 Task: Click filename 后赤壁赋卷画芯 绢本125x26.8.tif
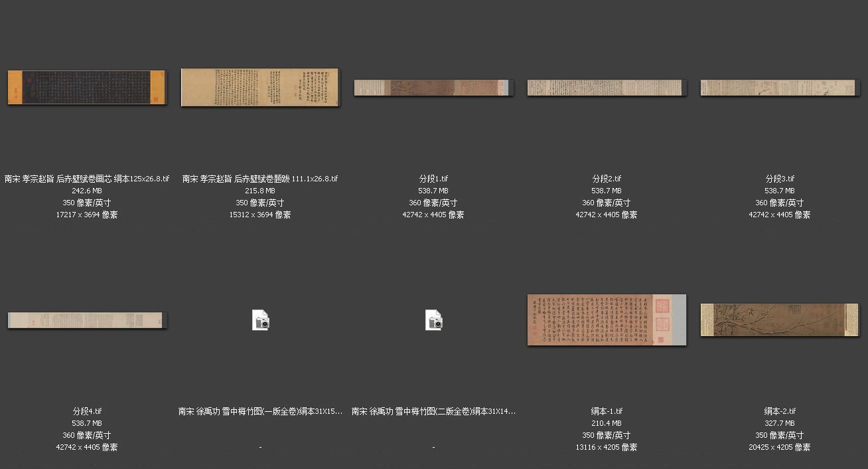tap(87, 179)
